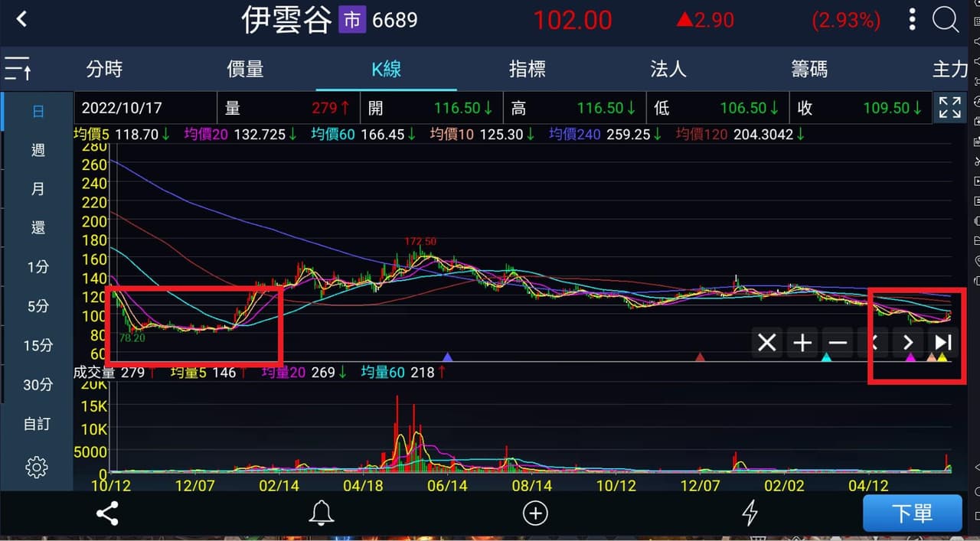The image size is (980, 541).
Task: Switch to the 價量 tab
Action: [245, 70]
